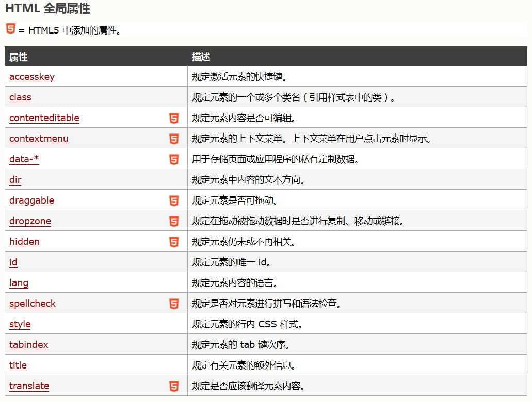Click HTML5 badge in dropzone row
This screenshot has width=532, height=402.
coord(174,221)
